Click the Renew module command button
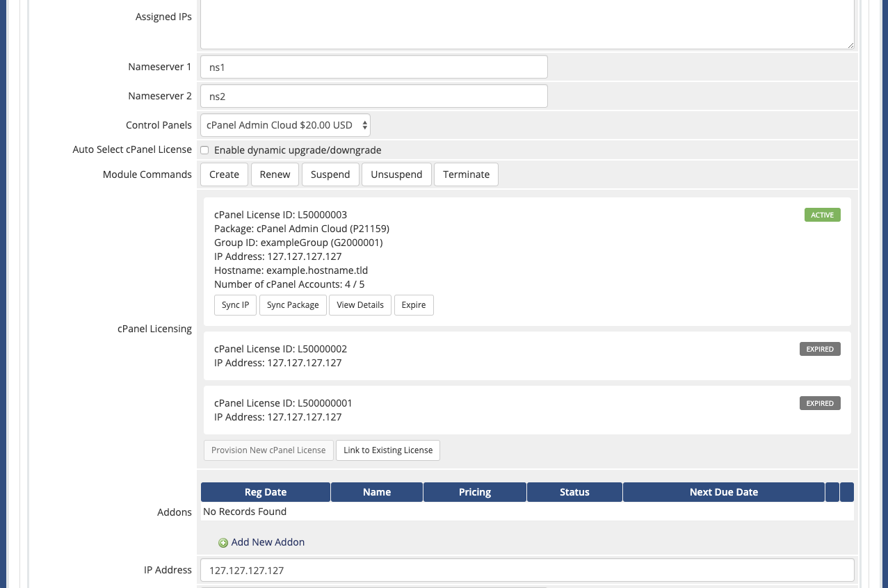This screenshot has height=588, width=888. pyautogui.click(x=275, y=174)
